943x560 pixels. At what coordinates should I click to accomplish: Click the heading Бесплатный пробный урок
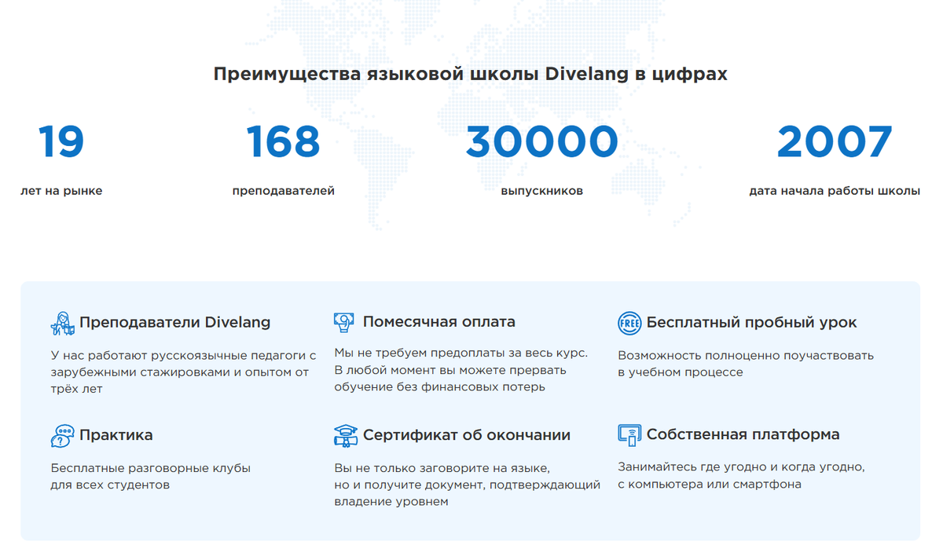click(751, 322)
